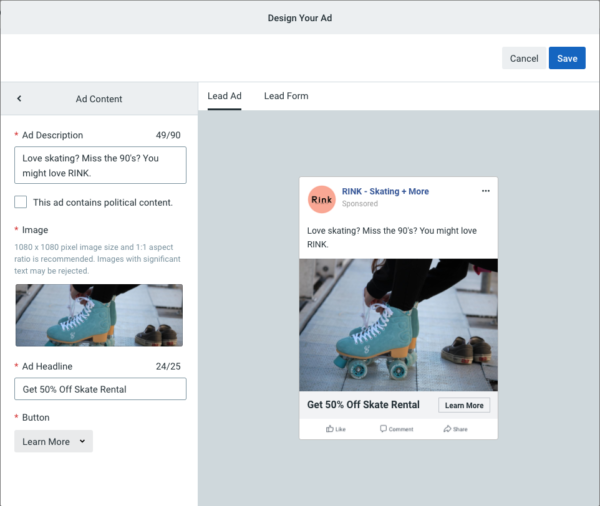This screenshot has height=506, width=600.
Task: Click the Sponsored label in the preview
Action: 360,204
